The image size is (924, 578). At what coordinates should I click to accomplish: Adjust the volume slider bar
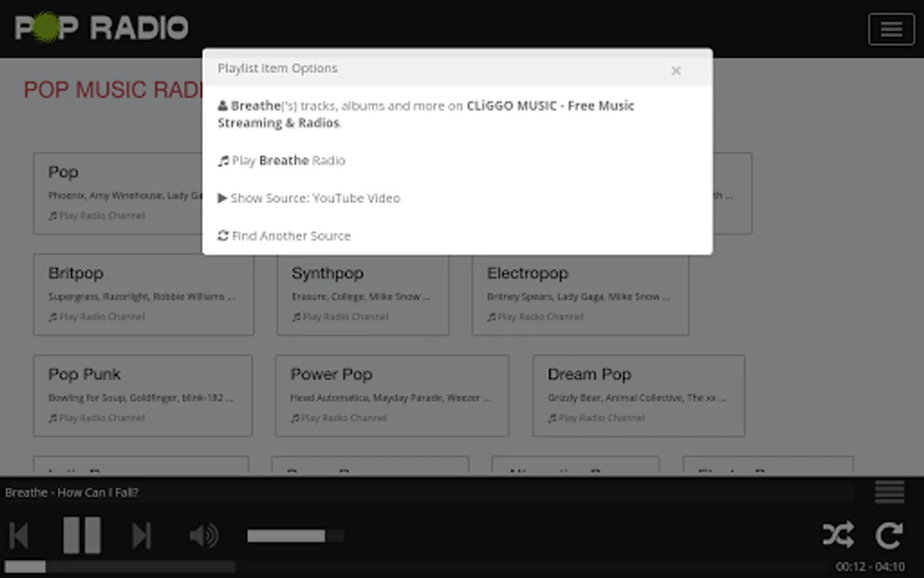pyautogui.click(x=296, y=536)
